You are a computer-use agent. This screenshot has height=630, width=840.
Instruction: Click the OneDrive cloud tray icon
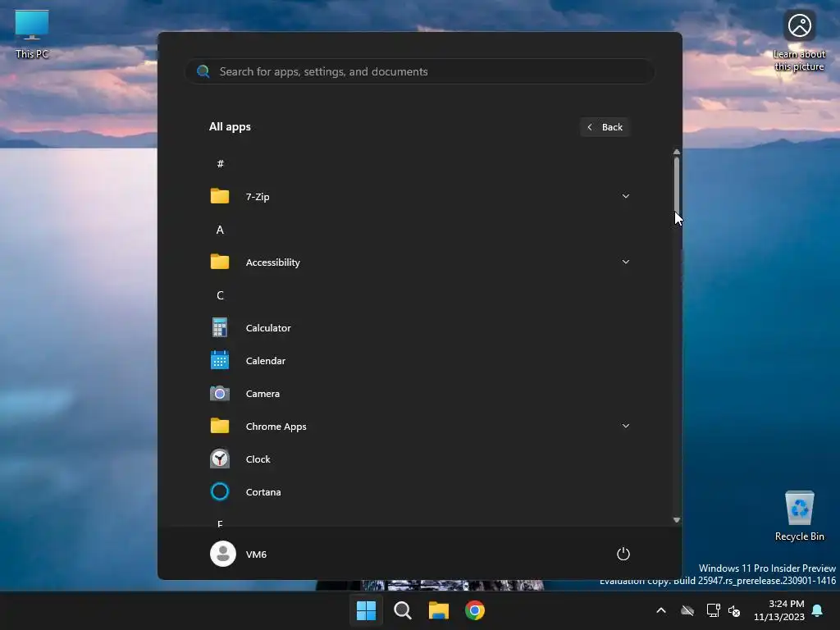pos(687,610)
